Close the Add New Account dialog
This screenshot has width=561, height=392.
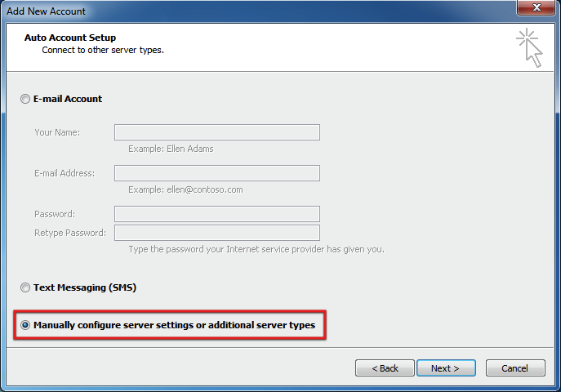536,7
